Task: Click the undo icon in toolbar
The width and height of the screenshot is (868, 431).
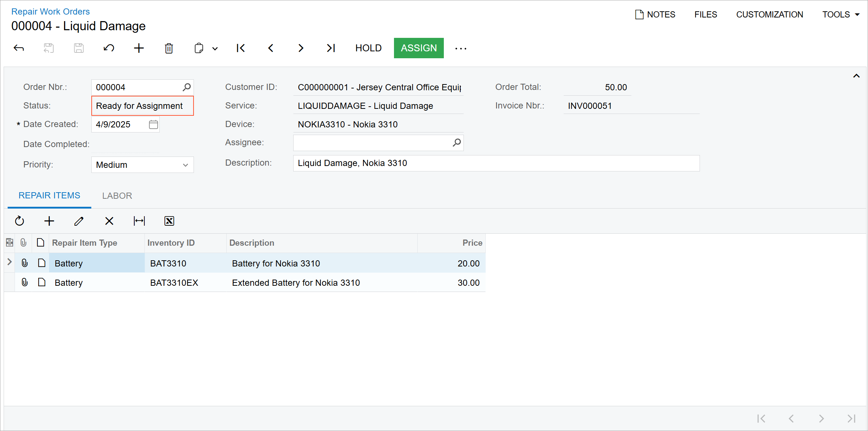Action: click(109, 48)
